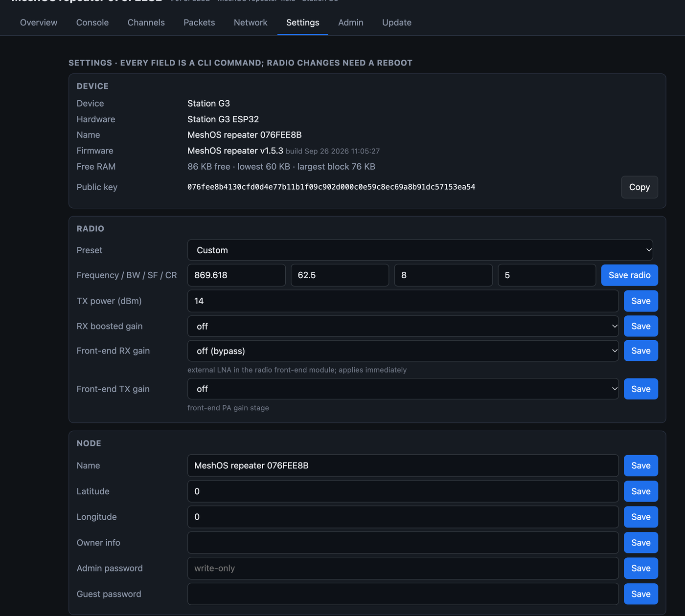The width and height of the screenshot is (685, 616).
Task: Click the Latitude input field
Action: pyautogui.click(x=403, y=491)
